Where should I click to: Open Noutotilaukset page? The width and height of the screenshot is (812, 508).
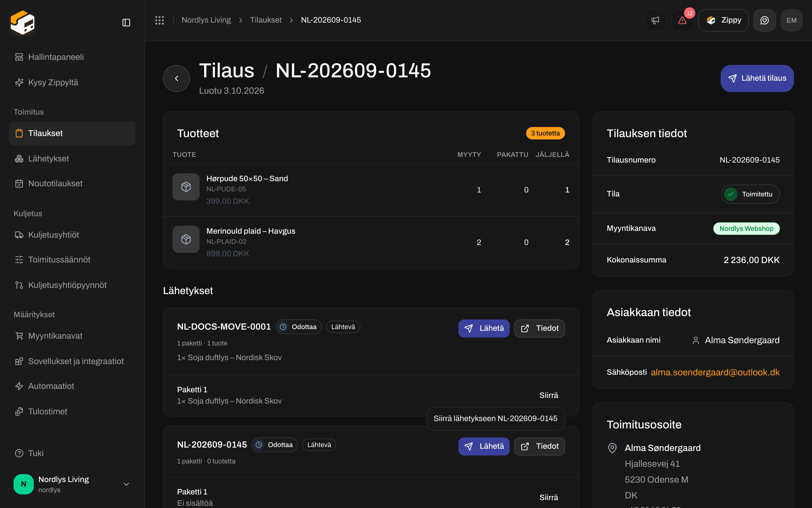point(72,183)
